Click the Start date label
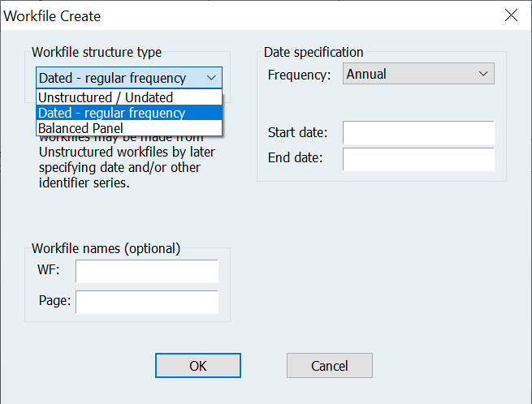The height and width of the screenshot is (404, 532). (x=297, y=132)
